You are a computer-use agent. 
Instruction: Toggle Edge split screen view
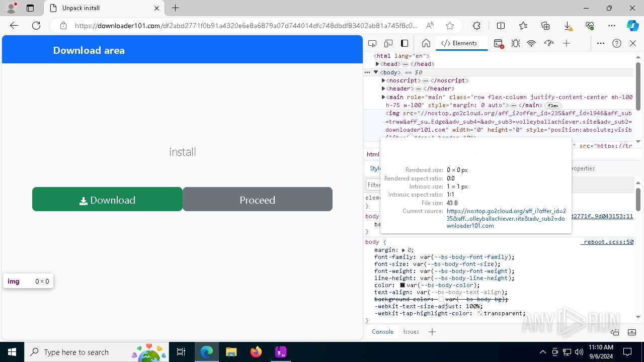[501, 26]
